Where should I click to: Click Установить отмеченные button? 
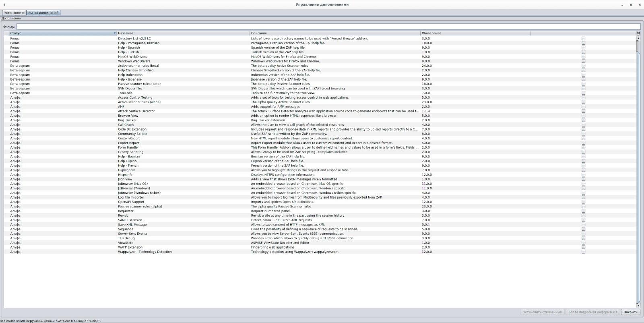542,312
